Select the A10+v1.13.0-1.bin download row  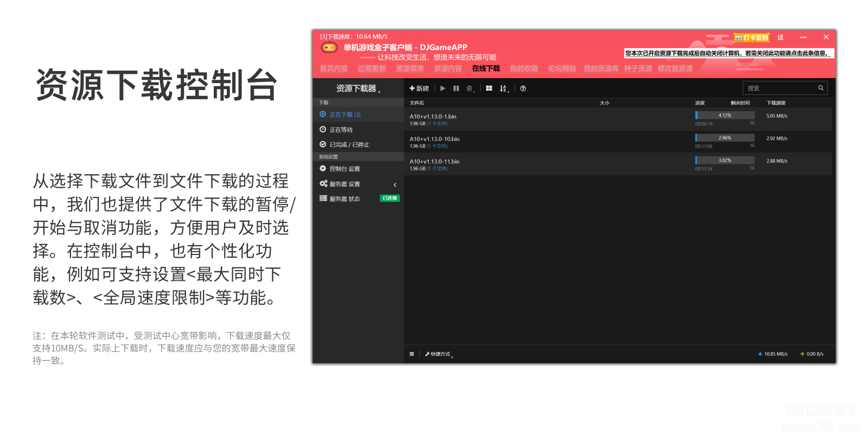(x=618, y=119)
